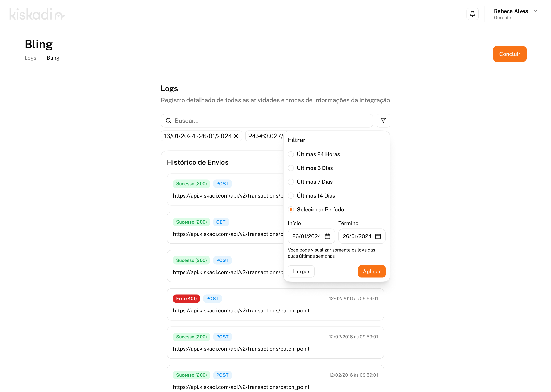The width and height of the screenshot is (551, 392).
Task: Open the Erro (401) log entry URL
Action: coord(241,311)
